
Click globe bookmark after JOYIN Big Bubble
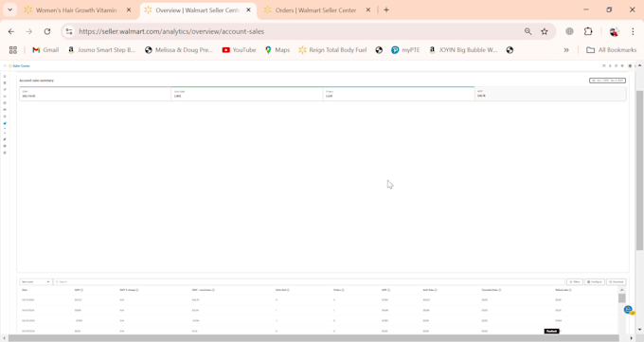point(510,50)
